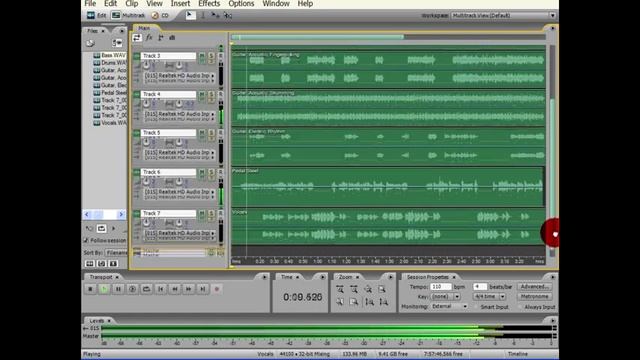
Task: Toggle Play Looped button in Transport
Action: 146,289
